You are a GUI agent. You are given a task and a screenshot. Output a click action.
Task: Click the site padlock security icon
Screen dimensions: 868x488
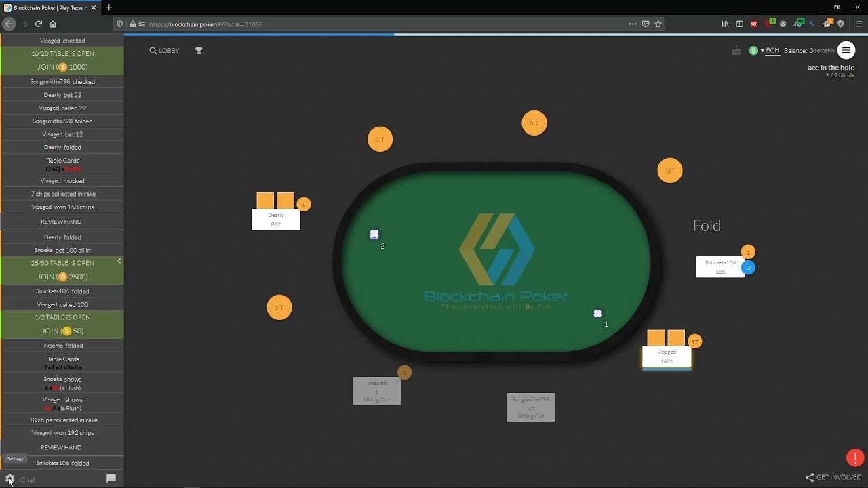[x=132, y=24]
